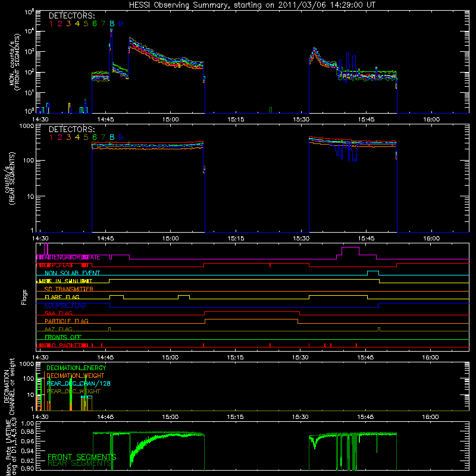Viewport: 476px width, 476px height.
Task: Click the 15:00 tick under the decimation plot
Action: click(170, 416)
